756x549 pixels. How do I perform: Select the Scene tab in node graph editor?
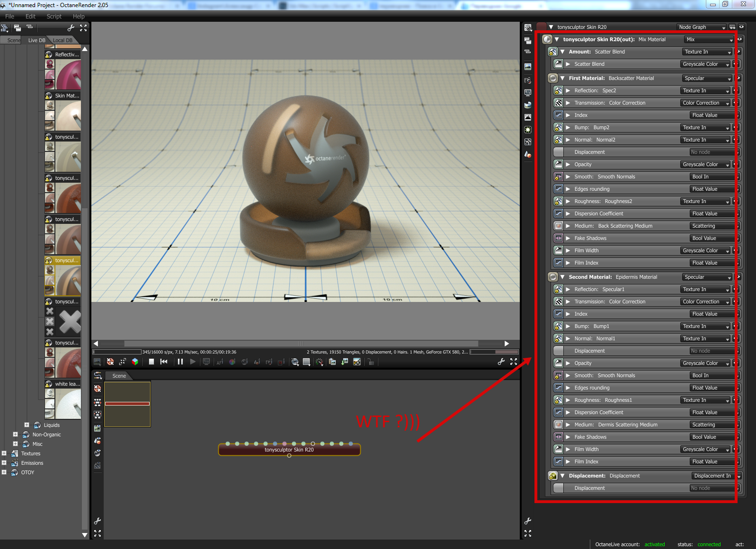tap(119, 376)
